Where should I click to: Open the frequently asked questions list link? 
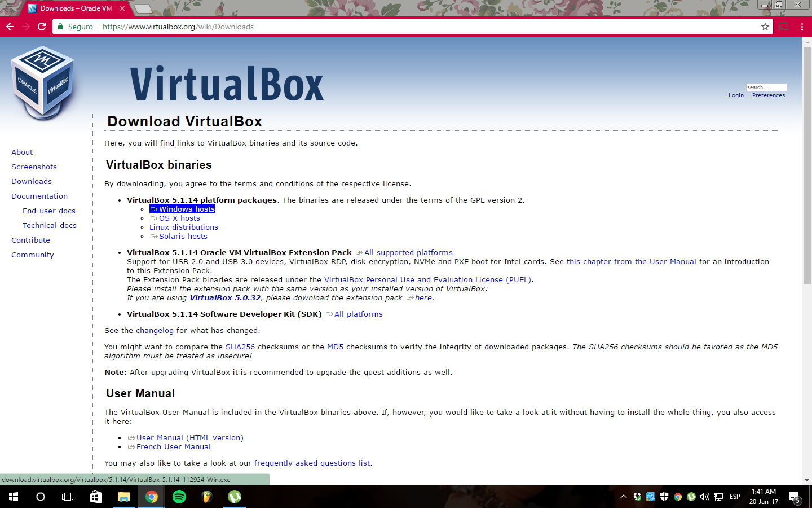click(312, 463)
